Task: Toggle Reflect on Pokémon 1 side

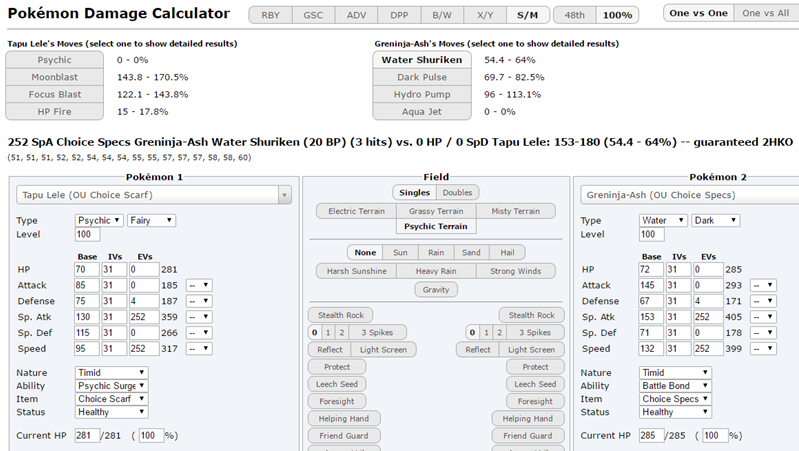Action: point(330,350)
